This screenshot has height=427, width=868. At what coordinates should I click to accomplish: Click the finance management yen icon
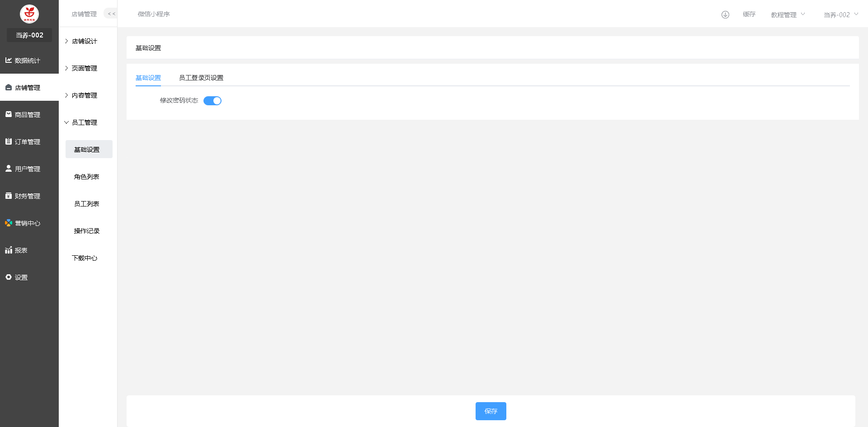coord(9,196)
